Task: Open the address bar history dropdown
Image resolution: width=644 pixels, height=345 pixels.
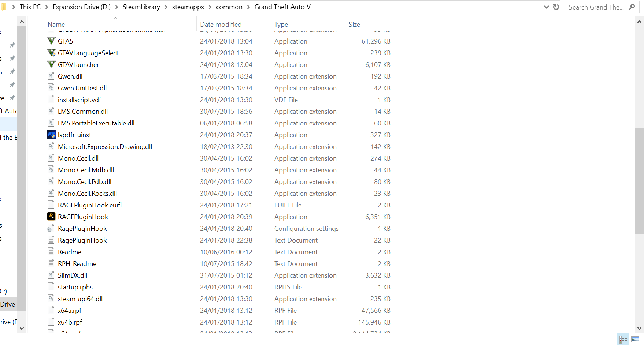Action: (546, 7)
